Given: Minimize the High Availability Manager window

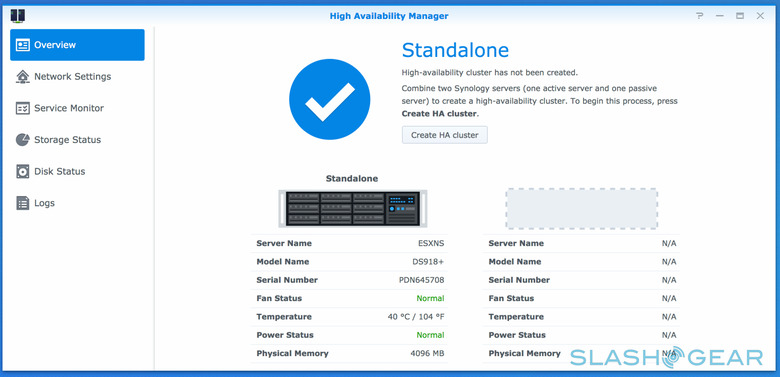Looking at the screenshot, I should [x=720, y=16].
